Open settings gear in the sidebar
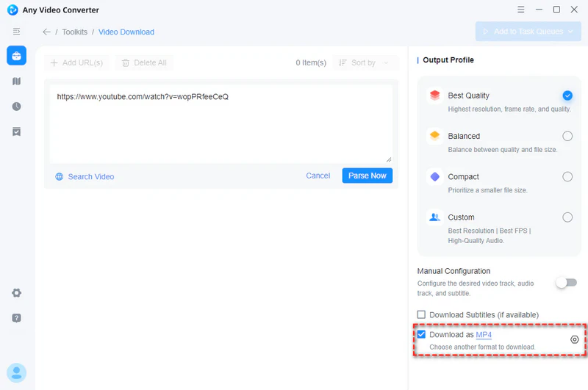 [x=16, y=293]
